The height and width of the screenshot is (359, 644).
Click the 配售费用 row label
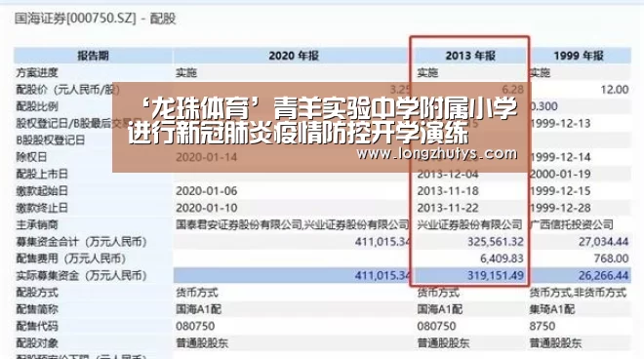[x=70, y=259]
